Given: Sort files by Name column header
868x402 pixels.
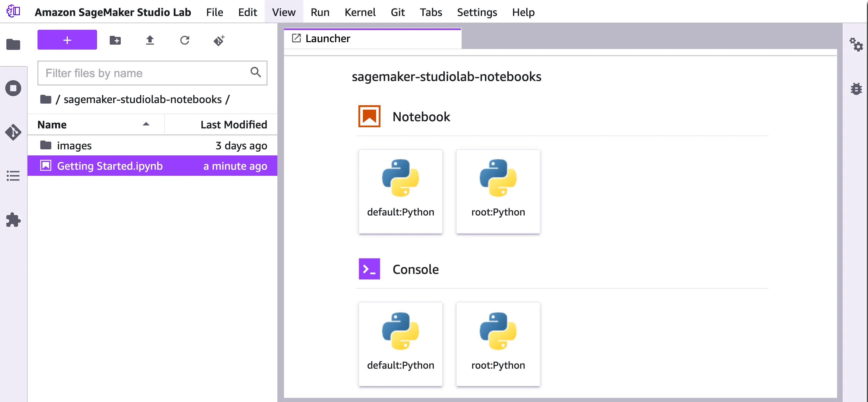Looking at the screenshot, I should tap(96, 125).
